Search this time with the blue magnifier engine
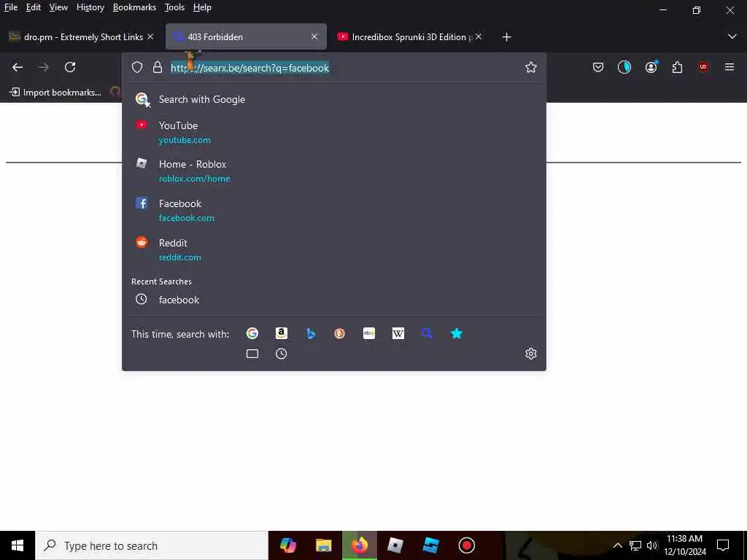 click(427, 333)
